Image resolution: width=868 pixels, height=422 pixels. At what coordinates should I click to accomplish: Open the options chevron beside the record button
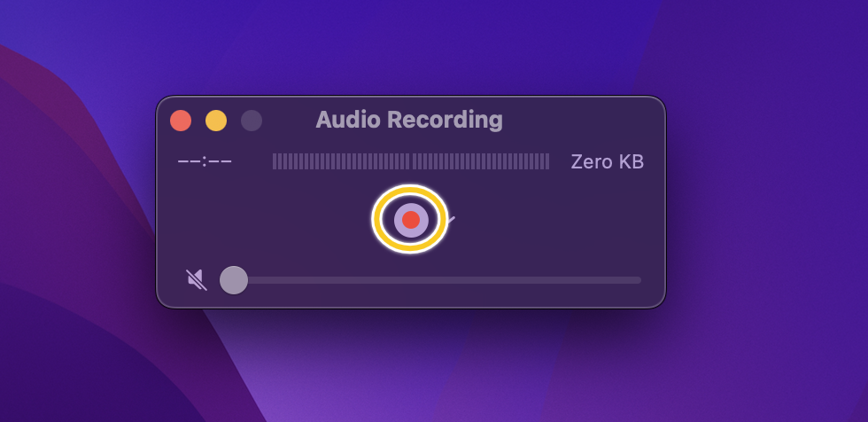pos(451,220)
